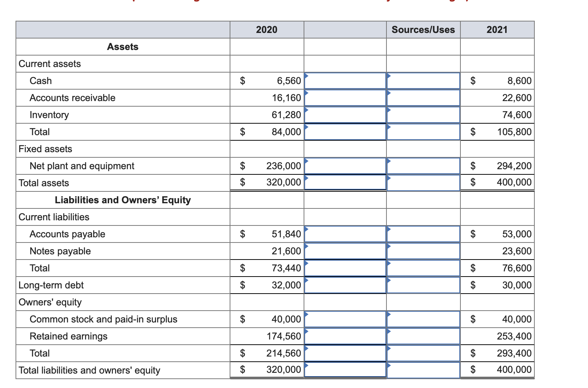The image size is (588, 388).
Task: Select Sources/Uses field for Long-term debt
Action: (423, 285)
